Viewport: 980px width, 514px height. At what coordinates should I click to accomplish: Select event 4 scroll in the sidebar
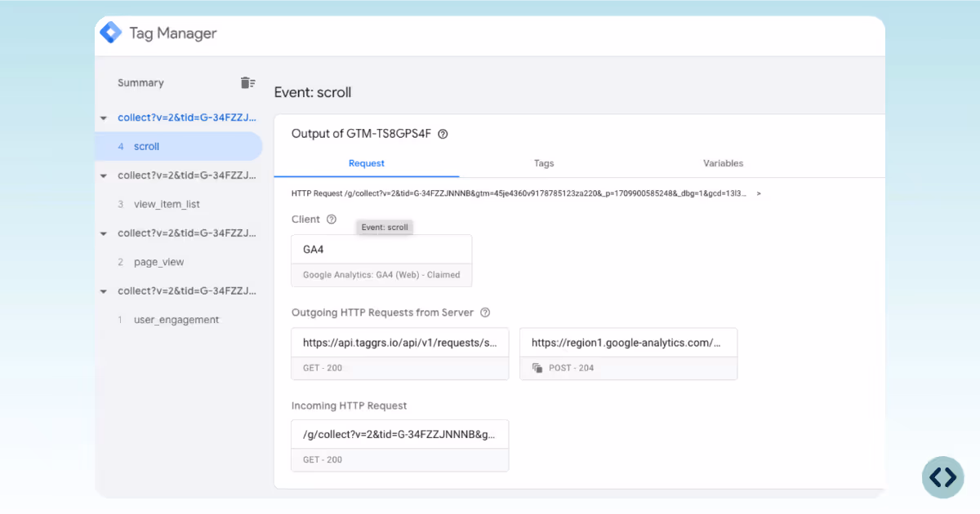(178, 147)
